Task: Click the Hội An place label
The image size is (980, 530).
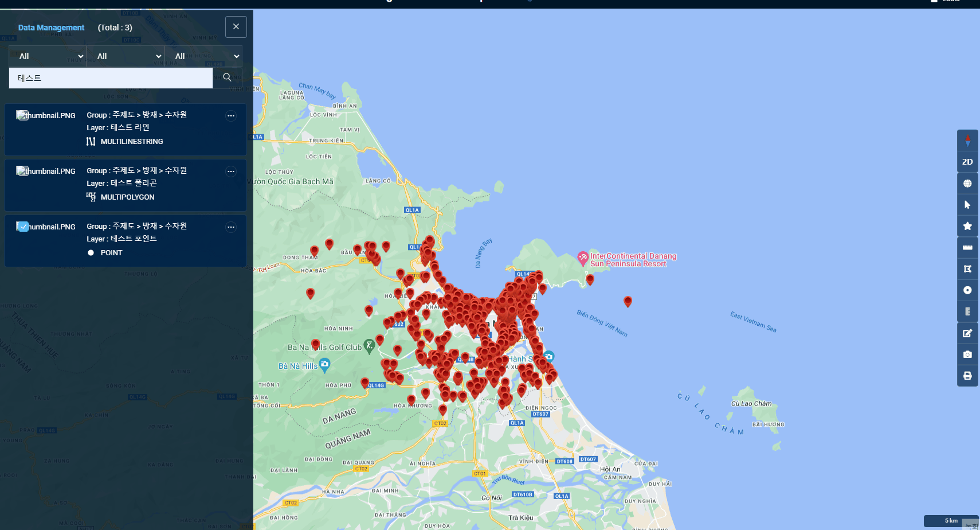Action: 610,469
